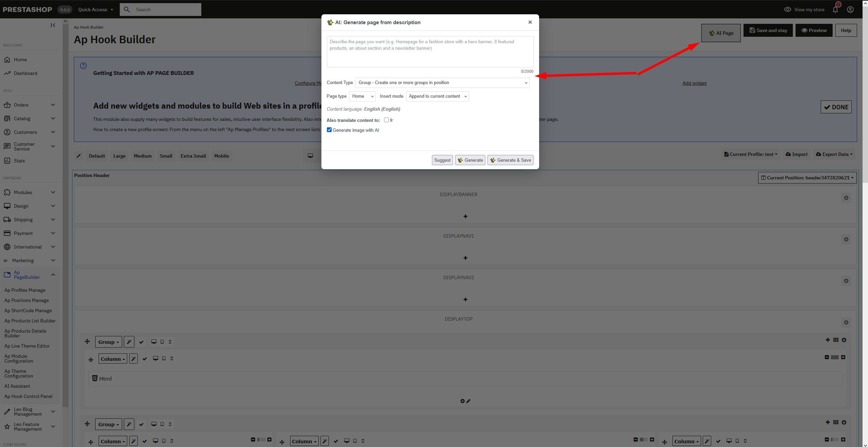Image resolution: width=868 pixels, height=447 pixels.
Task: Edit the first Column with pencil icon
Action: point(134,358)
